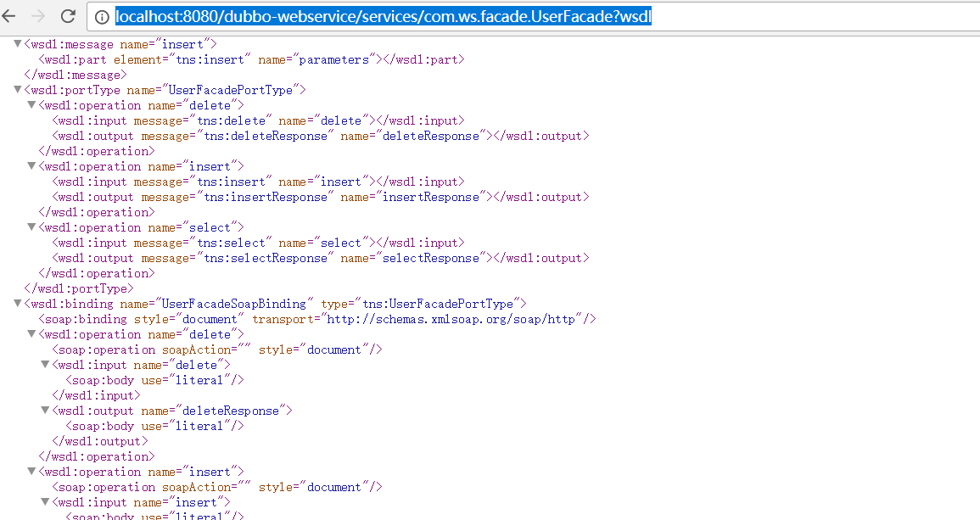Click first soap:operation soapAction line under delete

(217, 350)
